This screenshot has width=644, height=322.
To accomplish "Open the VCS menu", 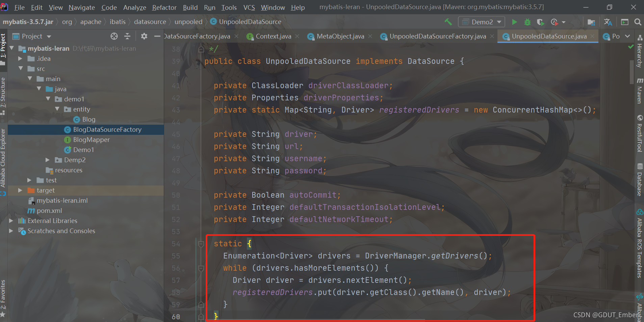I will [249, 7].
